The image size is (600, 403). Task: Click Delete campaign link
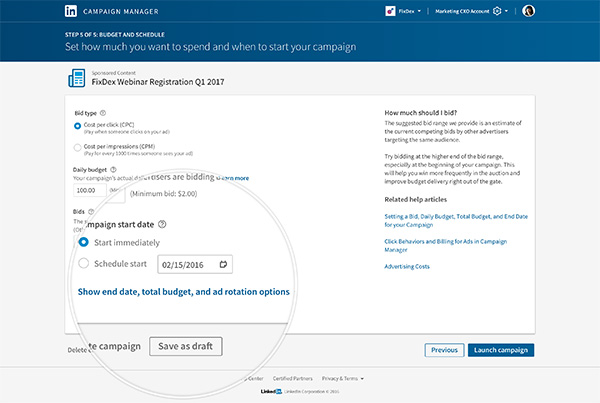(x=104, y=347)
